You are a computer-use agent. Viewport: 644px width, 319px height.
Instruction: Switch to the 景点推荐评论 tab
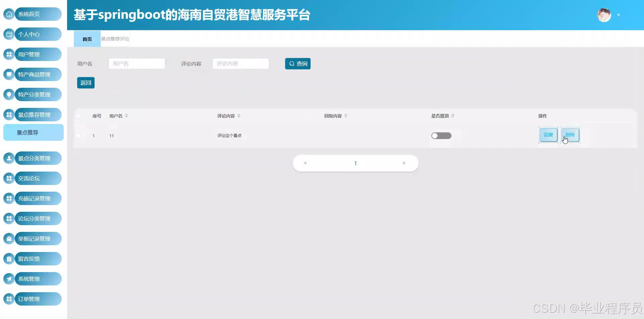pyautogui.click(x=115, y=39)
